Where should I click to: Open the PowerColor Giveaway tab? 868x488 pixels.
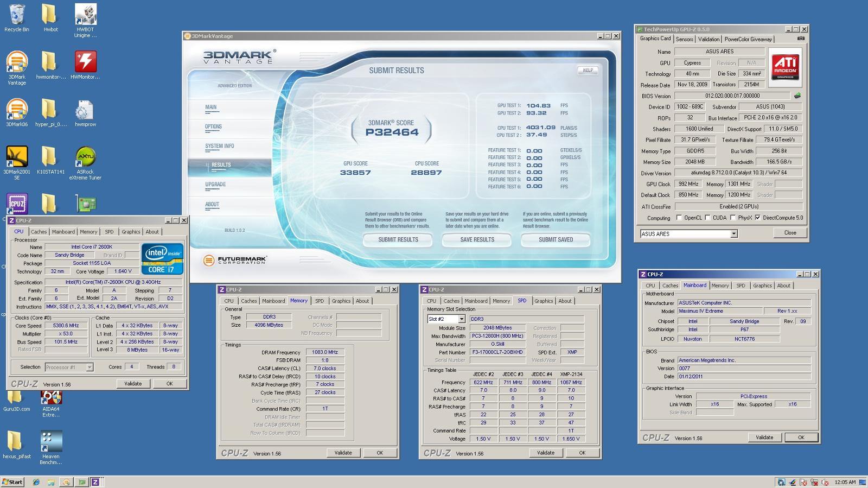[x=748, y=39]
